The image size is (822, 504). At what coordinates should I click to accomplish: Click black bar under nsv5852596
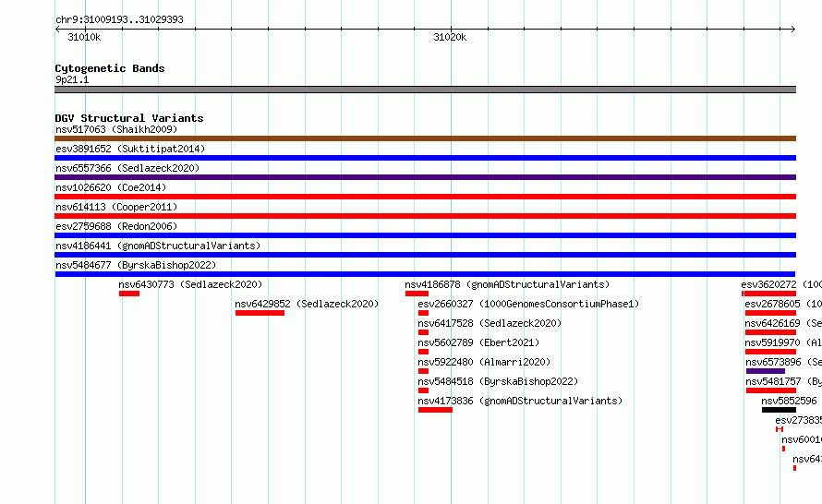779,410
